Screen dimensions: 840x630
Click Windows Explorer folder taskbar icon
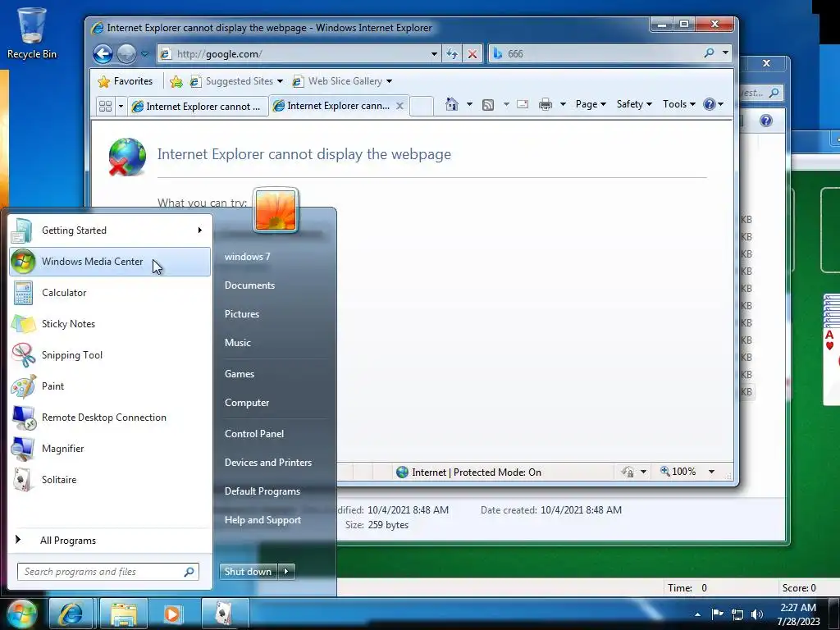[x=123, y=614]
